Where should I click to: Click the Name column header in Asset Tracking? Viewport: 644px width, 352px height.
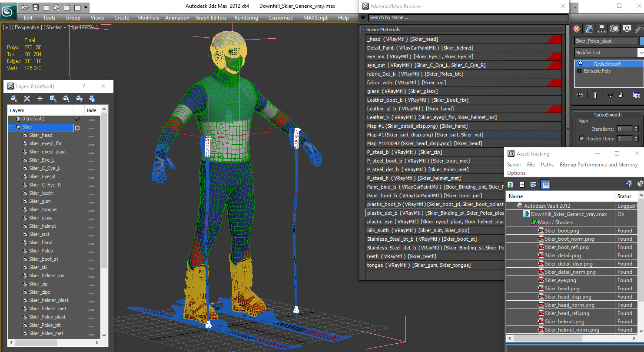(561, 196)
